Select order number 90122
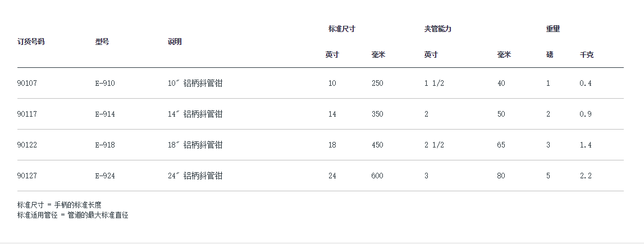 [x=27, y=145]
